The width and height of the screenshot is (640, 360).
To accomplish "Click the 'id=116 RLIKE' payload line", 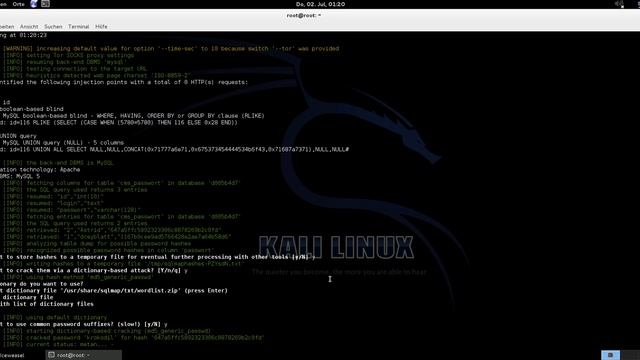I will coord(118,122).
